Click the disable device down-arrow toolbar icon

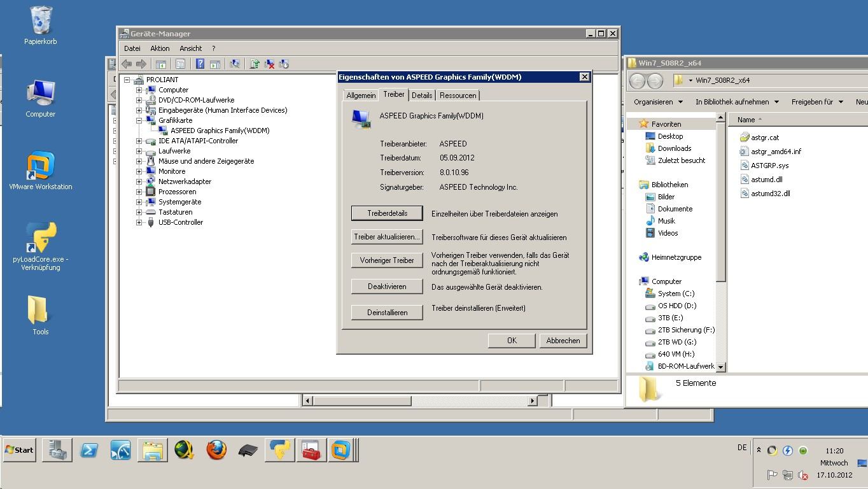[284, 64]
